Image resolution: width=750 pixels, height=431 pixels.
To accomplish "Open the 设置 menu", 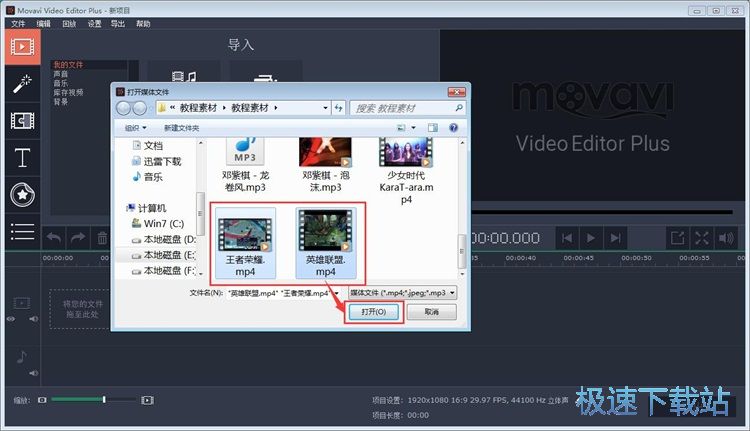I will click(x=94, y=23).
